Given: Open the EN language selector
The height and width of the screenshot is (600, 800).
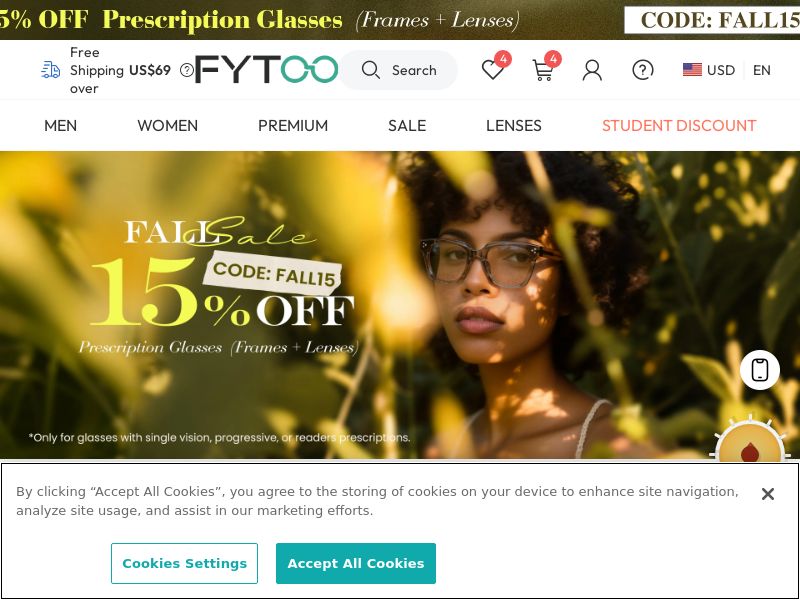Looking at the screenshot, I should [761, 70].
